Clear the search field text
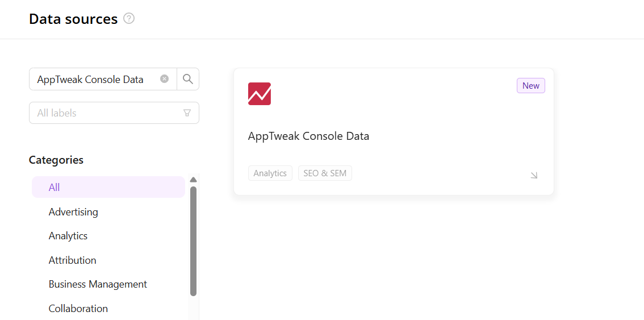Viewport: 644px width, 320px height. coord(164,79)
